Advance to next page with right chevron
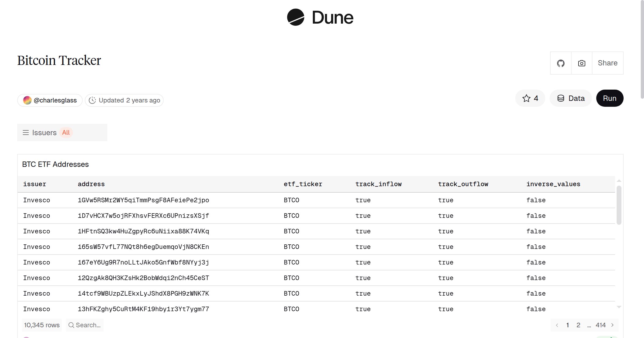The height and width of the screenshot is (338, 644). pyautogui.click(x=613, y=325)
